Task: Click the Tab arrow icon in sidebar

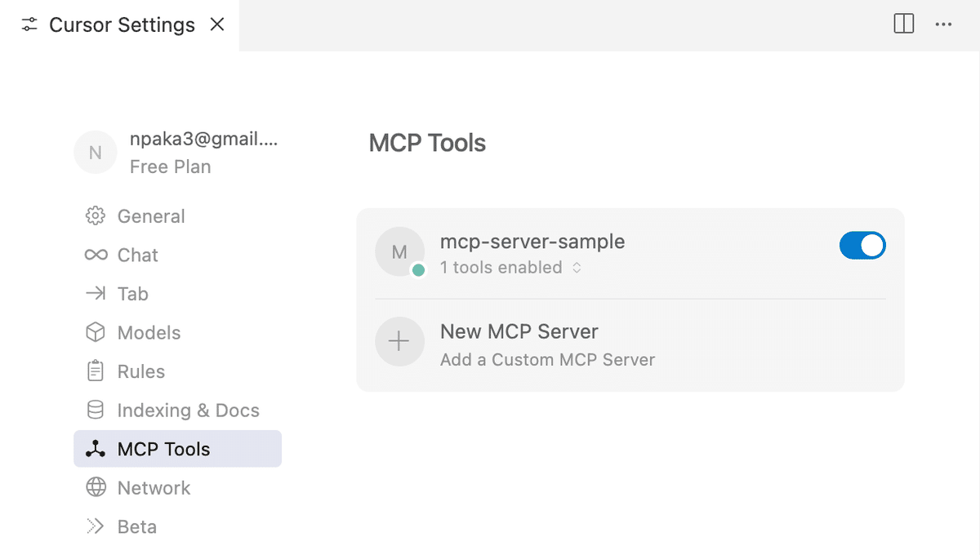Action: [x=96, y=294]
